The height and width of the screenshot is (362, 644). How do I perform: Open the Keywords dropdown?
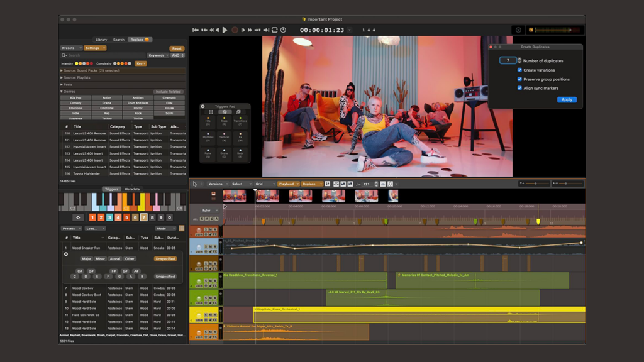coord(158,55)
